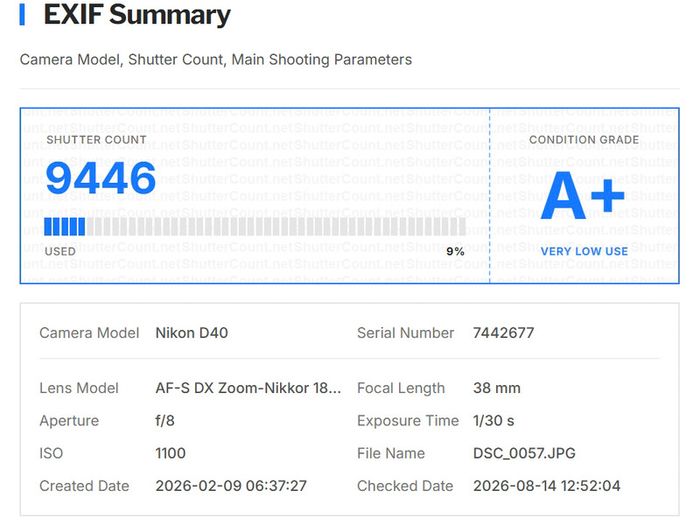Viewport: 700px width, 525px height.
Task: Select the value Nikon D40
Action: pos(192,333)
